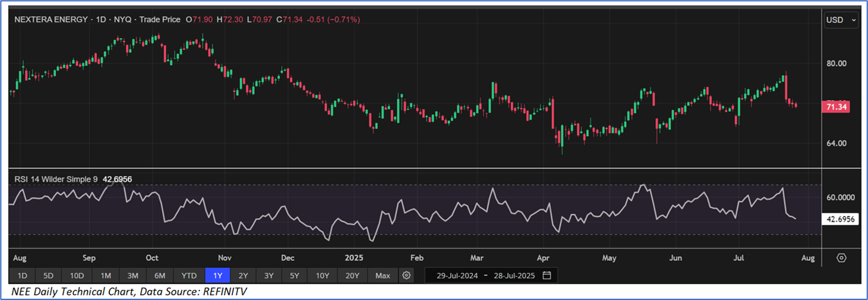Select the 1D time range

coord(22,276)
